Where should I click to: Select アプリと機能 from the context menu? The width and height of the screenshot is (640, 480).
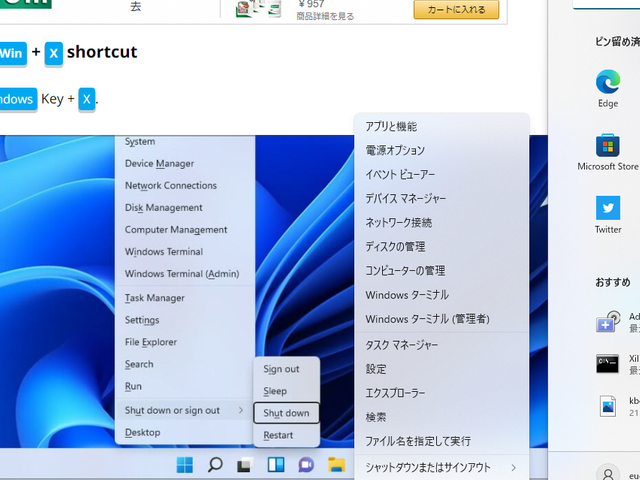442,127
